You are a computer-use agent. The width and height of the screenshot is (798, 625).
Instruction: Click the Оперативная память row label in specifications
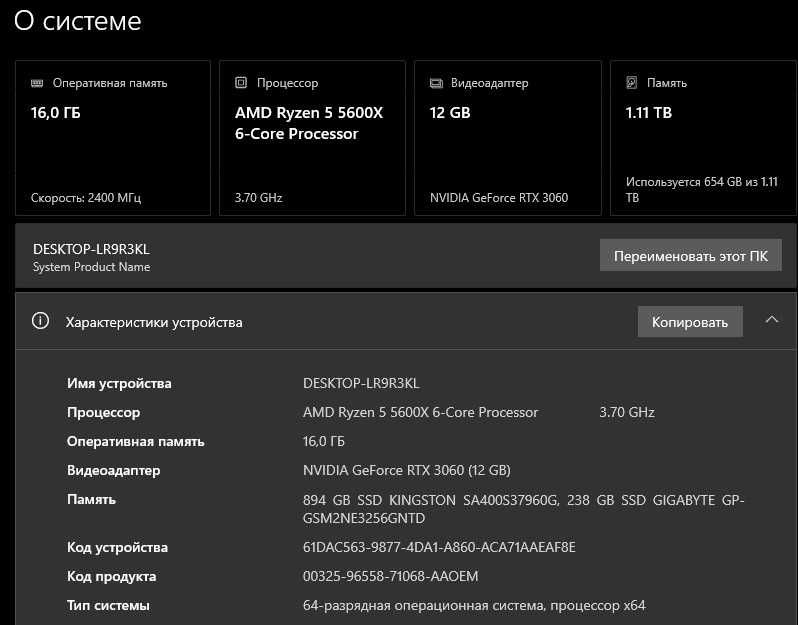[136, 441]
